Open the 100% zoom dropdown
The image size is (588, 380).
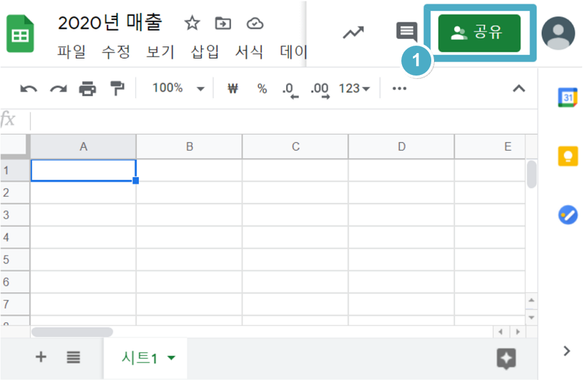tap(178, 89)
